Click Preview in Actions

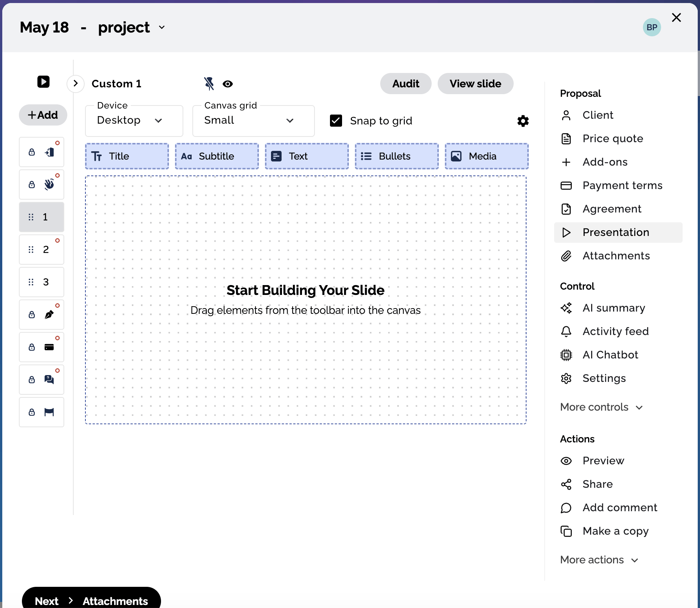tap(618, 461)
